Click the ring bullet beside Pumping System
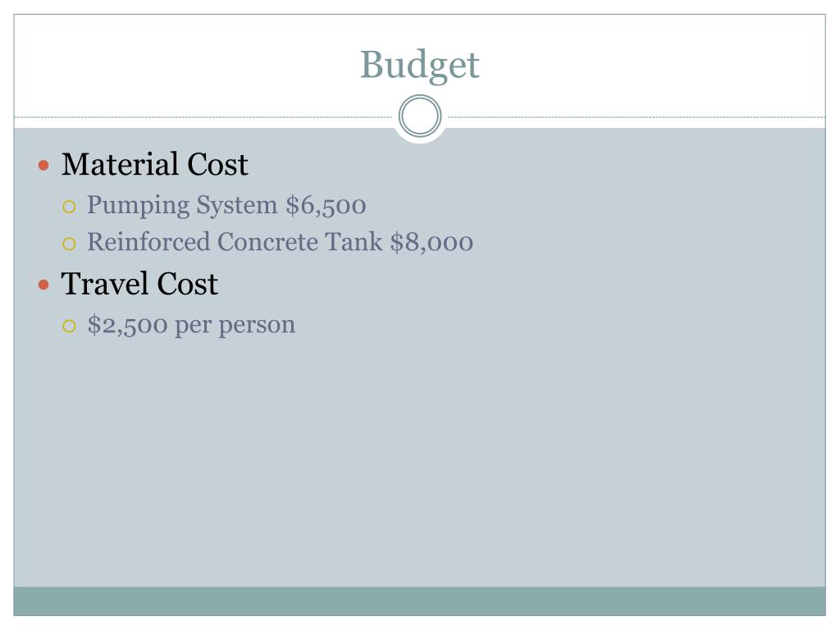This screenshot has width=840, height=630. (70, 206)
